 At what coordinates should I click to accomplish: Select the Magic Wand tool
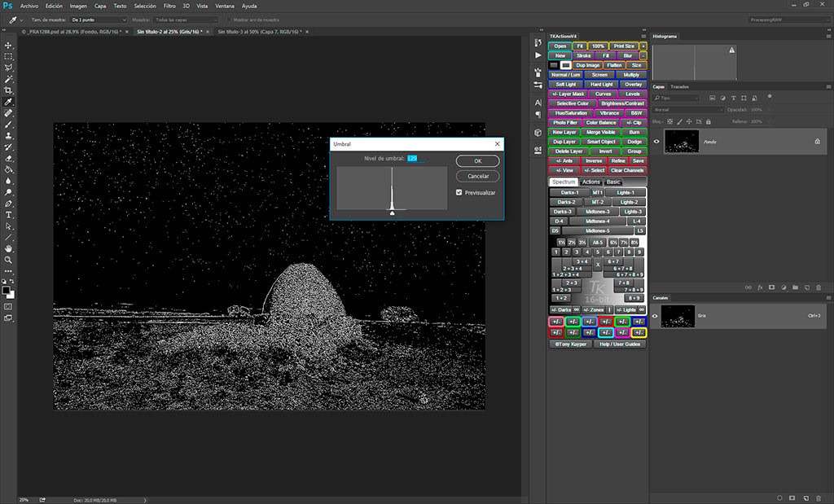8,79
